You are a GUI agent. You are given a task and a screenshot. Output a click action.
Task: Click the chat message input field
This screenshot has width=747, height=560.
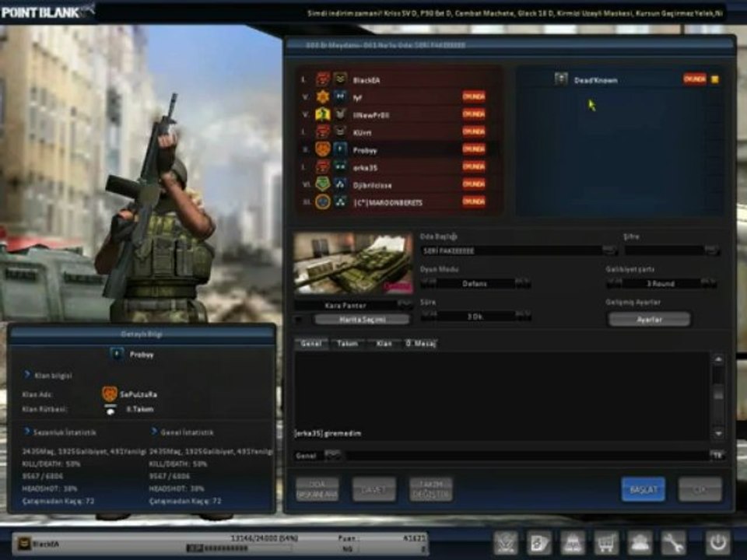tap(527, 455)
